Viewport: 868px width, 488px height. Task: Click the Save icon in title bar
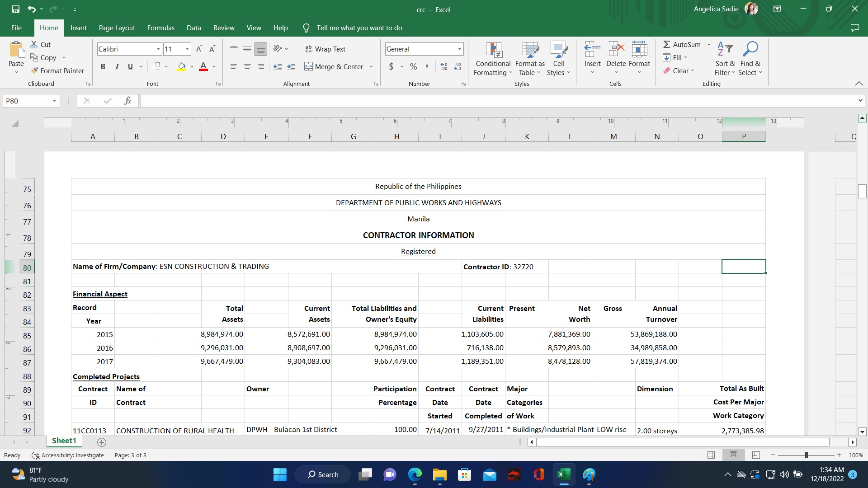(x=16, y=9)
